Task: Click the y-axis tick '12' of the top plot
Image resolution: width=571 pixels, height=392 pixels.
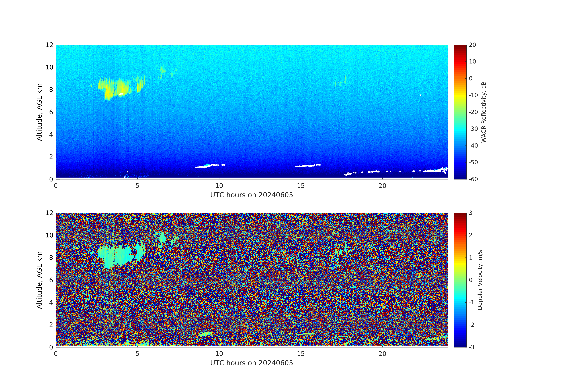Action: pos(49,45)
